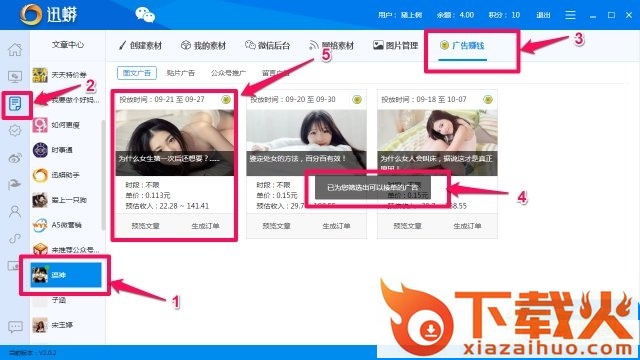The height and width of the screenshot is (360, 640).
Task: Open the hamburger menu in the title bar
Action: 570,15
